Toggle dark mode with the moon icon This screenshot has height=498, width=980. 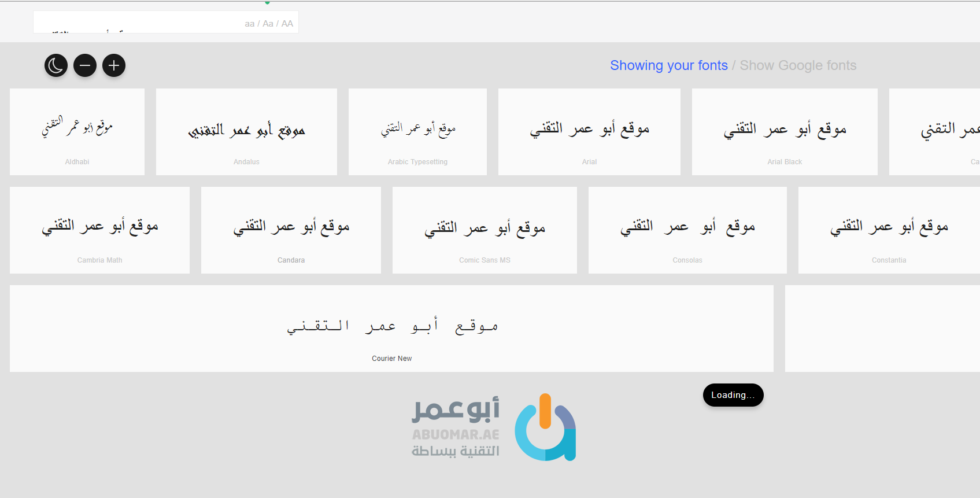[56, 65]
